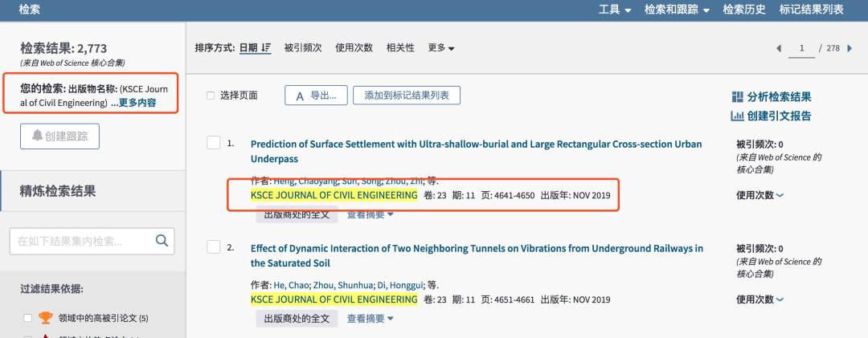Click the highly cited trophy icon
Screen dimensions: 868x338
tap(45, 318)
